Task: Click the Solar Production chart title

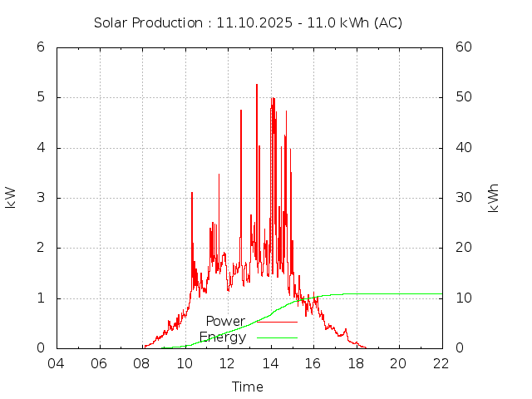Action: tap(248, 22)
